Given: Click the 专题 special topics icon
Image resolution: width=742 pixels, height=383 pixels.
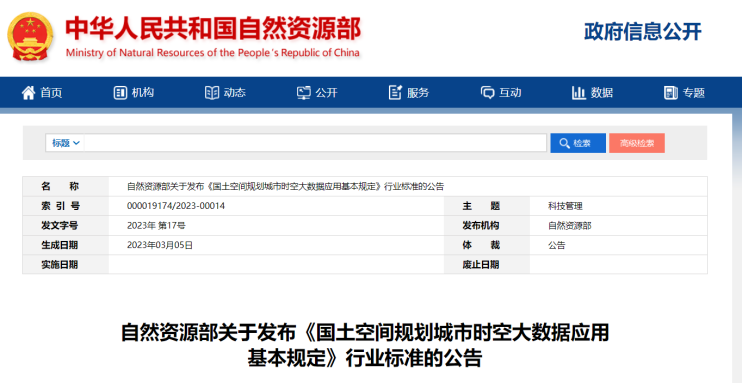Looking at the screenshot, I should (671, 93).
